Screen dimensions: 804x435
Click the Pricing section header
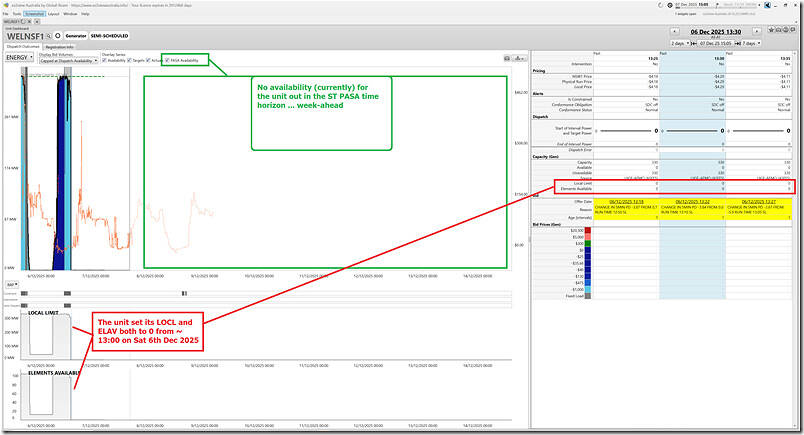click(539, 71)
